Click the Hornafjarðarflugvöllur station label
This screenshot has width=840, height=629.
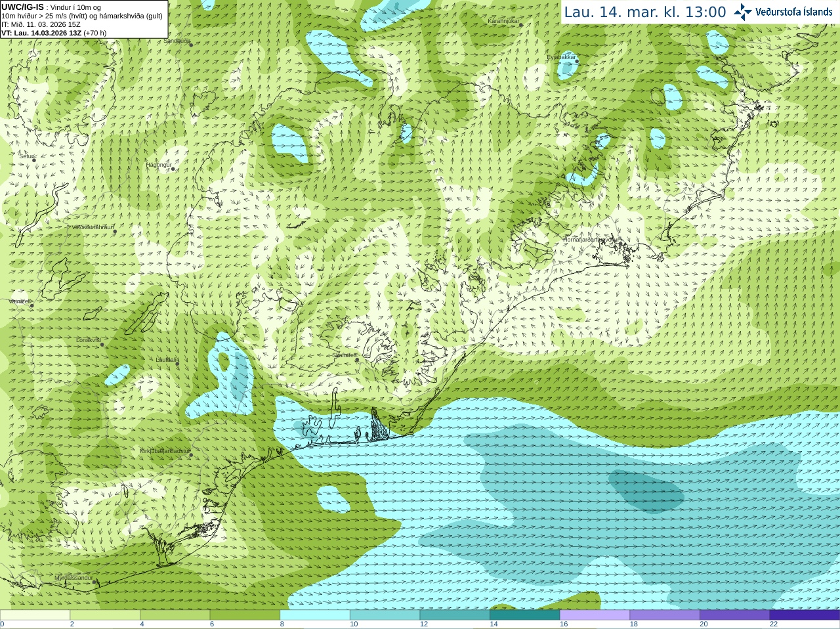pos(590,240)
